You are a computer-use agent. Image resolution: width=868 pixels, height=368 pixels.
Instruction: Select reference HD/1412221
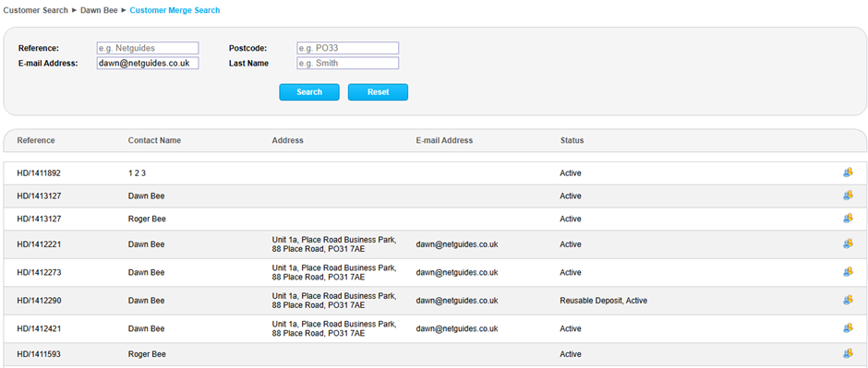(39, 244)
